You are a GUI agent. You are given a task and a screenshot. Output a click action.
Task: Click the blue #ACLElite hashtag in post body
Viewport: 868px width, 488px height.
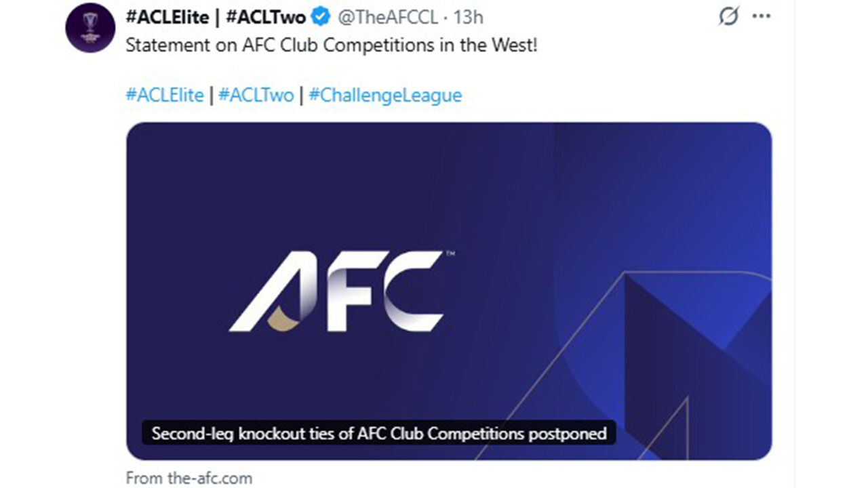[x=165, y=95]
